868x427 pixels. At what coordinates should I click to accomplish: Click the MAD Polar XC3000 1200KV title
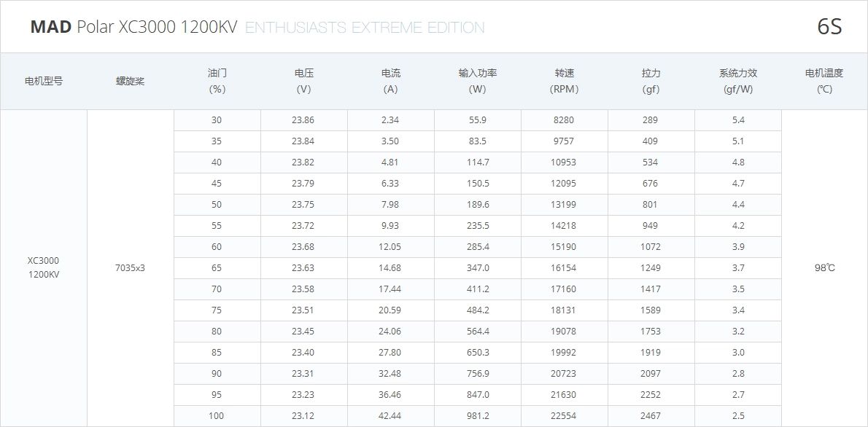point(133,27)
